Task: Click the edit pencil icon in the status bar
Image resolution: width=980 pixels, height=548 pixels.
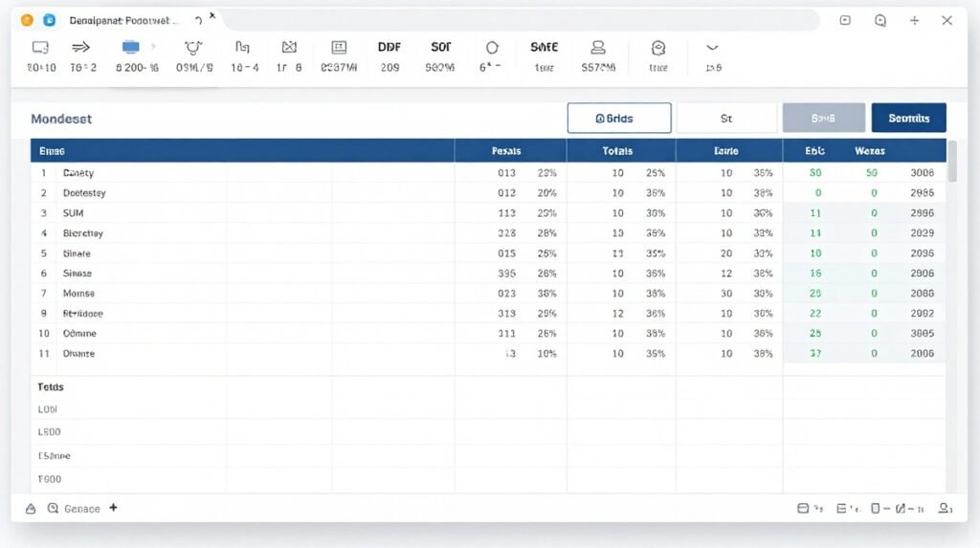Action: (x=901, y=509)
